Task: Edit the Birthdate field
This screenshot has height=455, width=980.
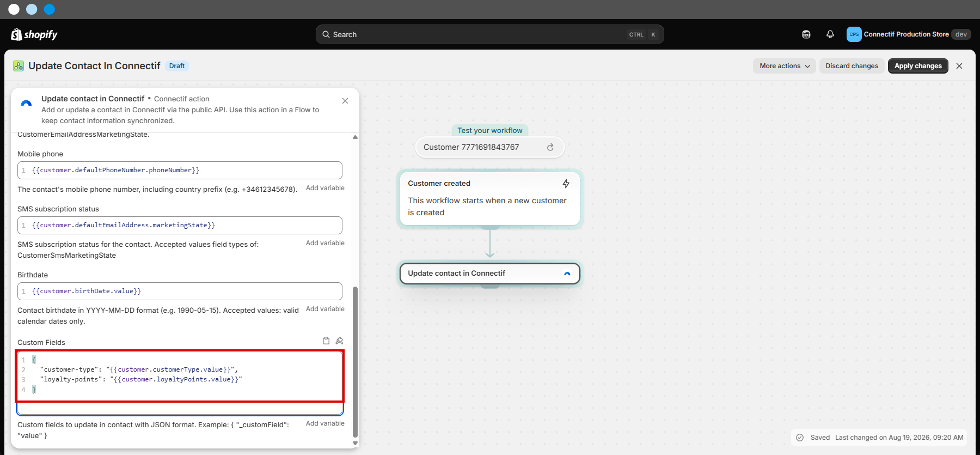Action: 180,291
